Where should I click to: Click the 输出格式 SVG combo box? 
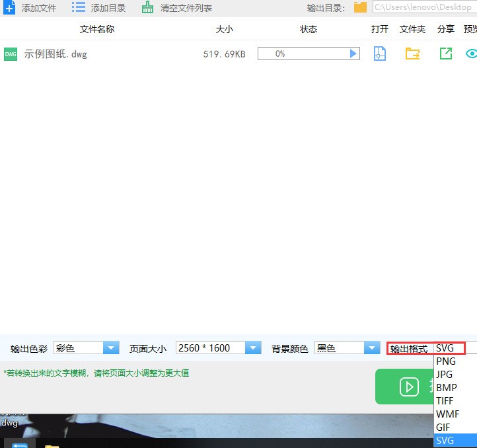(x=455, y=348)
